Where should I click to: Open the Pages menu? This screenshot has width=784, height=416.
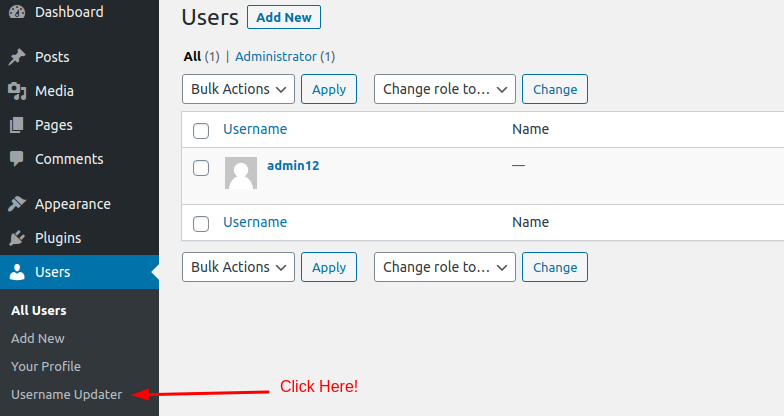(x=80, y=125)
